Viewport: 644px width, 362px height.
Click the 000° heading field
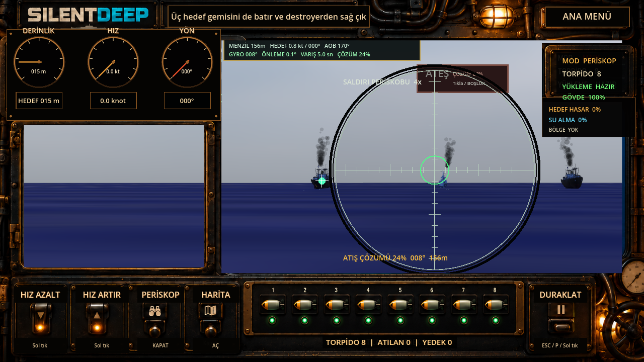(187, 101)
